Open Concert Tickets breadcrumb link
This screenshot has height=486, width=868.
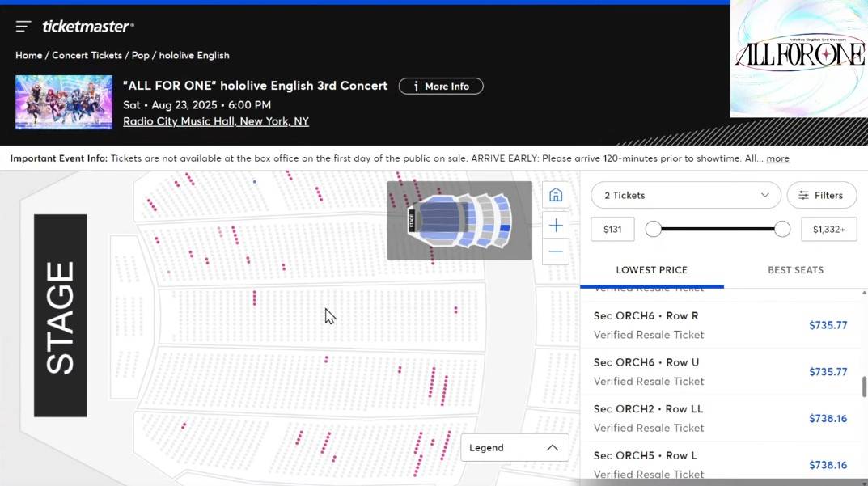87,55
